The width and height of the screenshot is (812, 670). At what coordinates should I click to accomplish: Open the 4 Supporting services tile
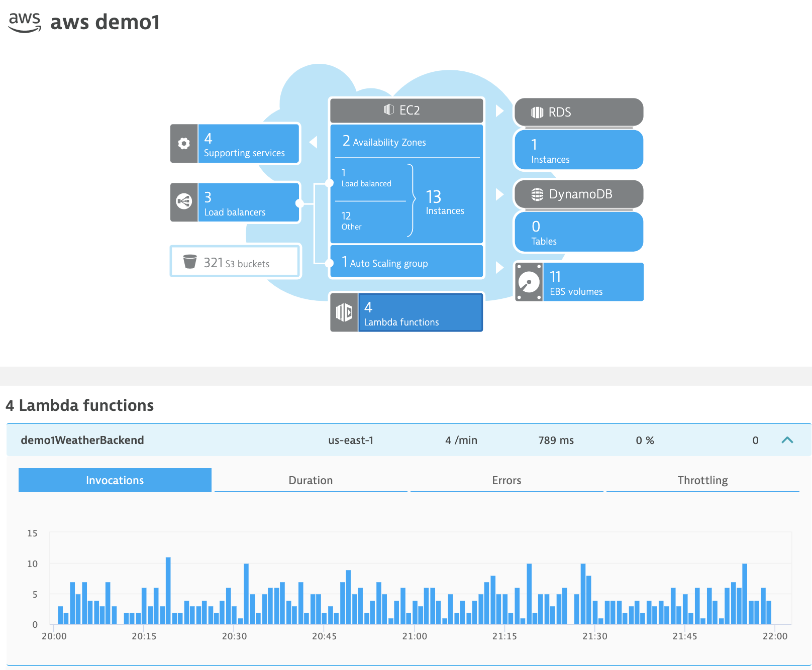235,144
